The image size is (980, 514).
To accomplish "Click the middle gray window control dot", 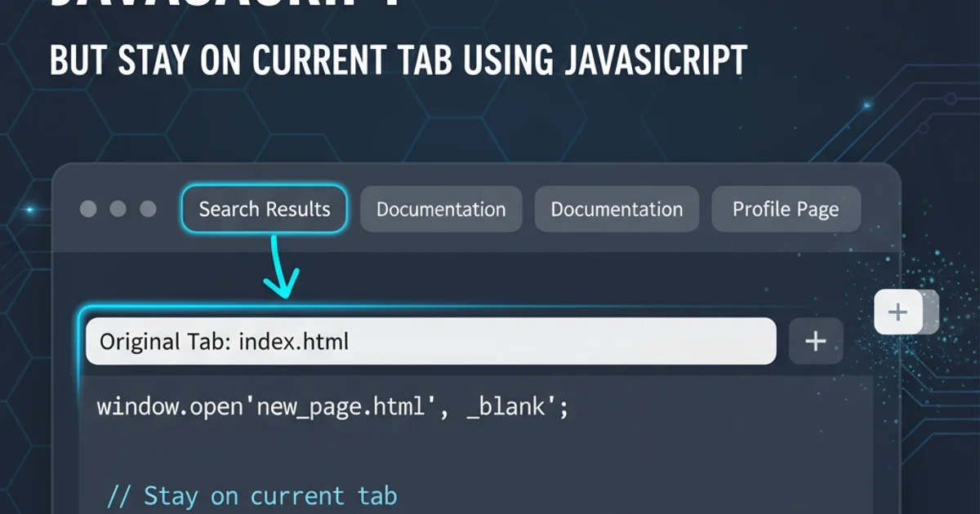I will [118, 209].
